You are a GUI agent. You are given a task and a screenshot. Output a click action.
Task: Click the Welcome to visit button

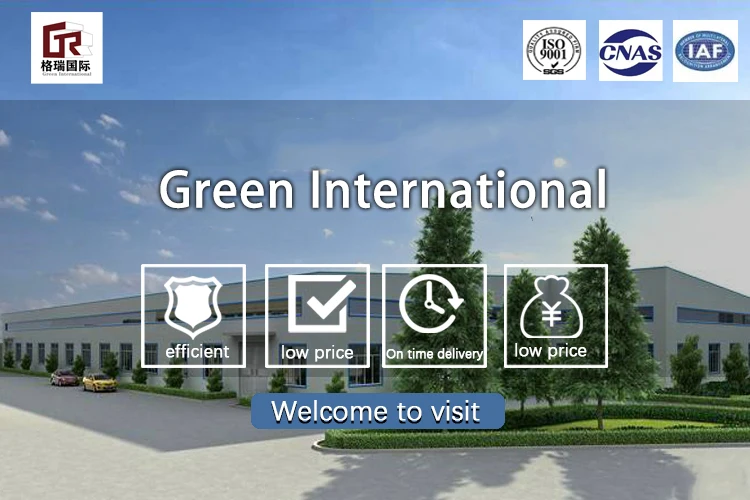point(378,411)
